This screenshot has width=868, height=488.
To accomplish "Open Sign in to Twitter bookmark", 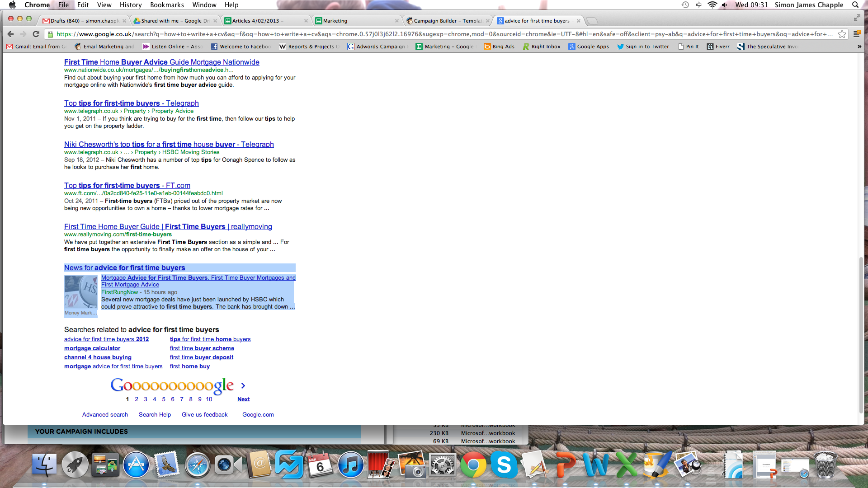I will tap(643, 47).
